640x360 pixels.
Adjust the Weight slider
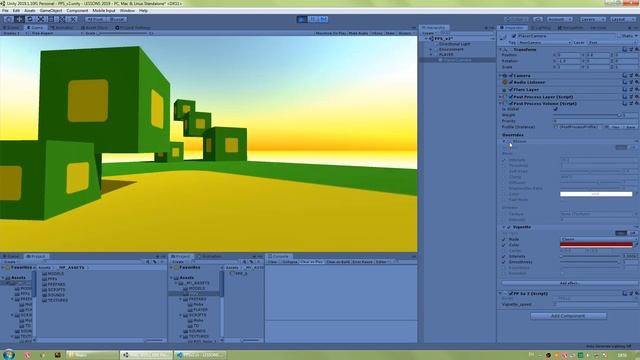[x=587, y=115]
